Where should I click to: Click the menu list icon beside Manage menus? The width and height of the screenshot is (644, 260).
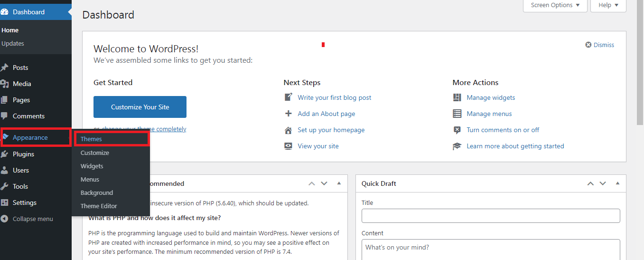tap(457, 114)
